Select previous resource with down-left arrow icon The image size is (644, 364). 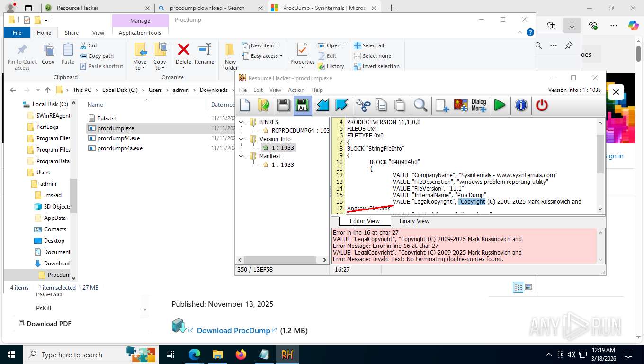click(322, 105)
